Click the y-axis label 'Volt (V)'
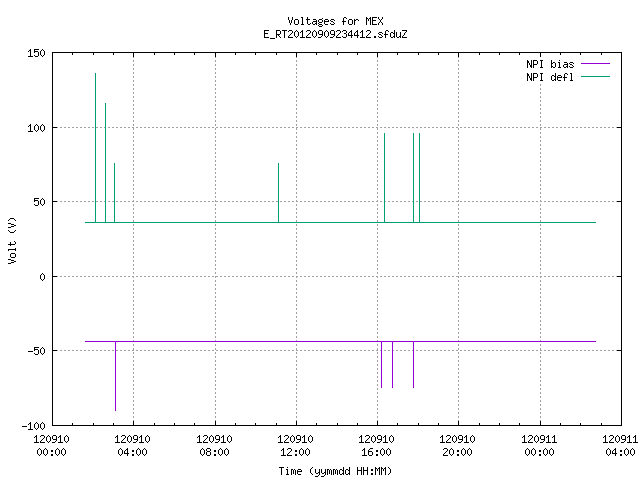Viewport: 640px width, 480px height. [x=12, y=240]
